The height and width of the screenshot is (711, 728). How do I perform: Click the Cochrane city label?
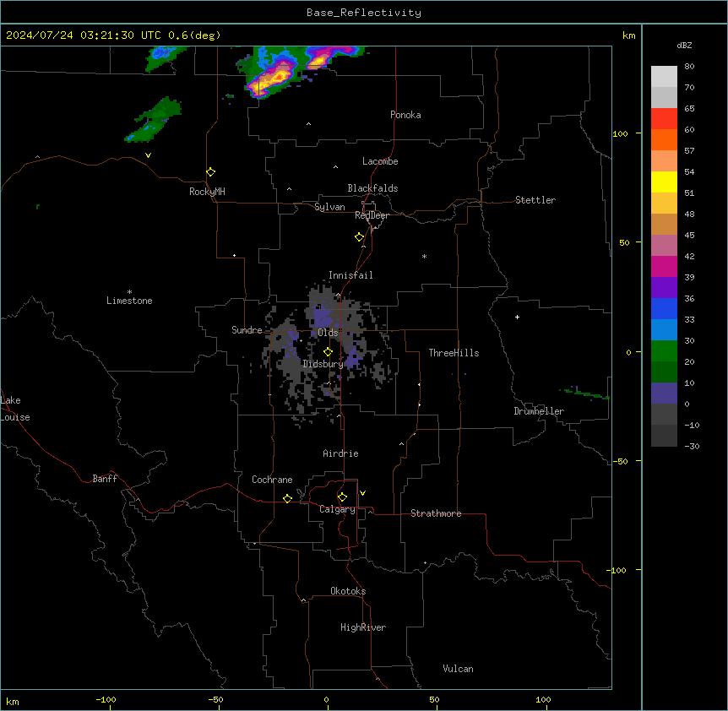[x=272, y=480]
